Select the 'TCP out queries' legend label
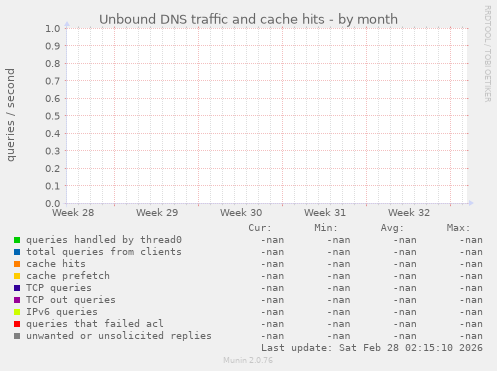This screenshot has width=497, height=371. coord(71,300)
